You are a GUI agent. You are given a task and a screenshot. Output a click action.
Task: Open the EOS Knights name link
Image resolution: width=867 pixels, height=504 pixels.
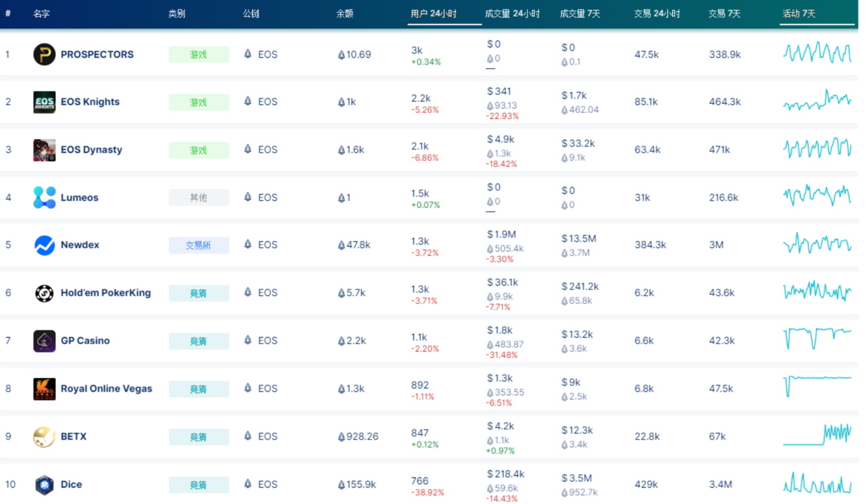[x=90, y=102]
